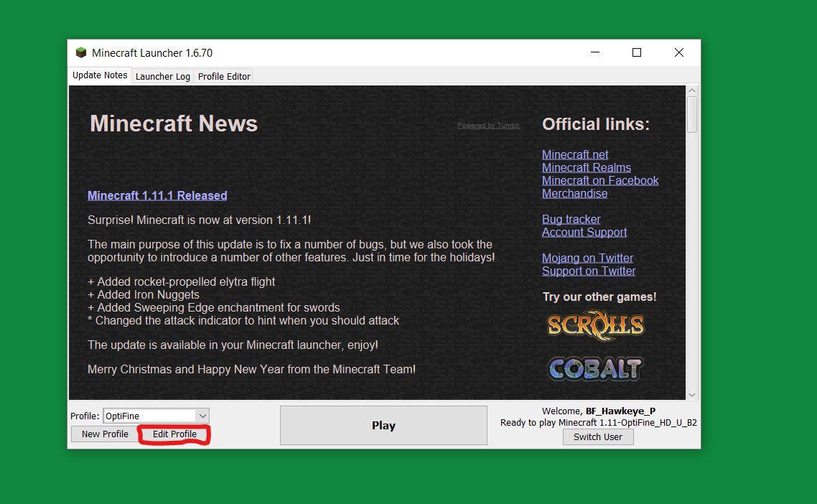Screen dimensions: 817x504
Task: Open the Account Support link
Action: point(584,233)
